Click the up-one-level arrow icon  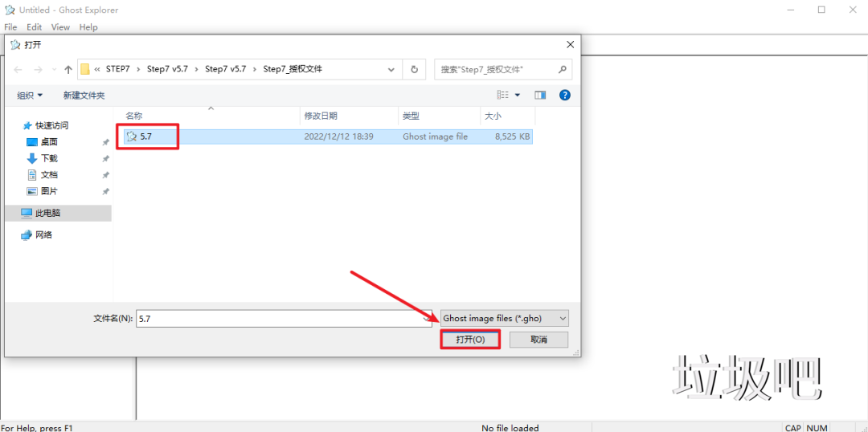point(68,69)
